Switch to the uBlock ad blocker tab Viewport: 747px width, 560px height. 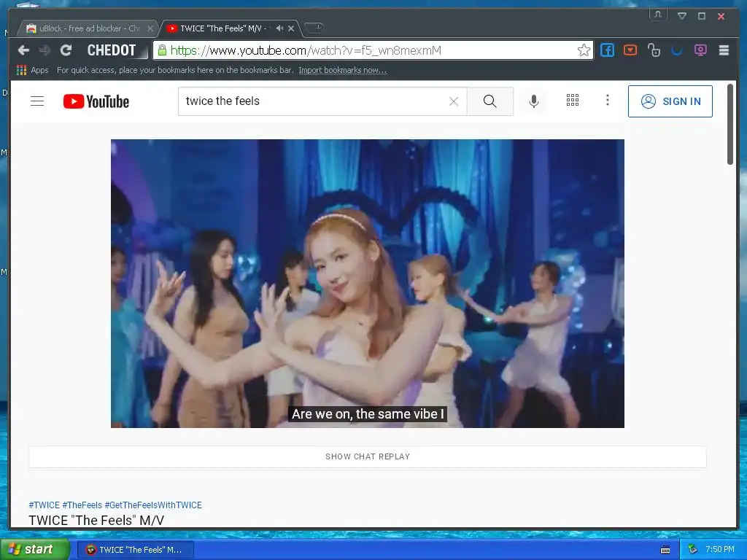pyautogui.click(x=88, y=28)
